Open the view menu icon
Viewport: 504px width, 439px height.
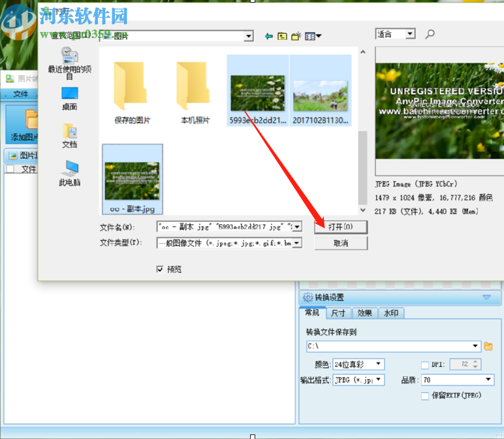click(x=313, y=37)
